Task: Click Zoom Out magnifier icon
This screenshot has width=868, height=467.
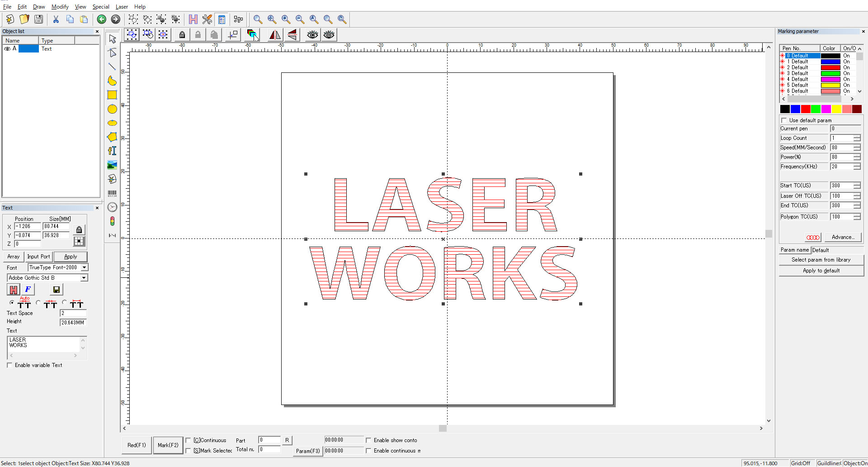Action: click(x=300, y=19)
